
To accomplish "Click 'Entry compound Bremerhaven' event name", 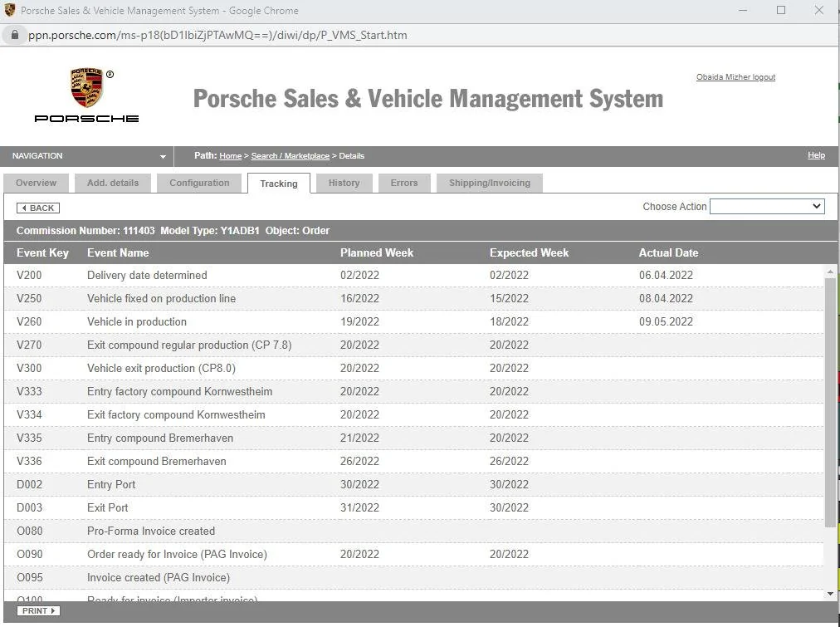I will (x=160, y=438).
